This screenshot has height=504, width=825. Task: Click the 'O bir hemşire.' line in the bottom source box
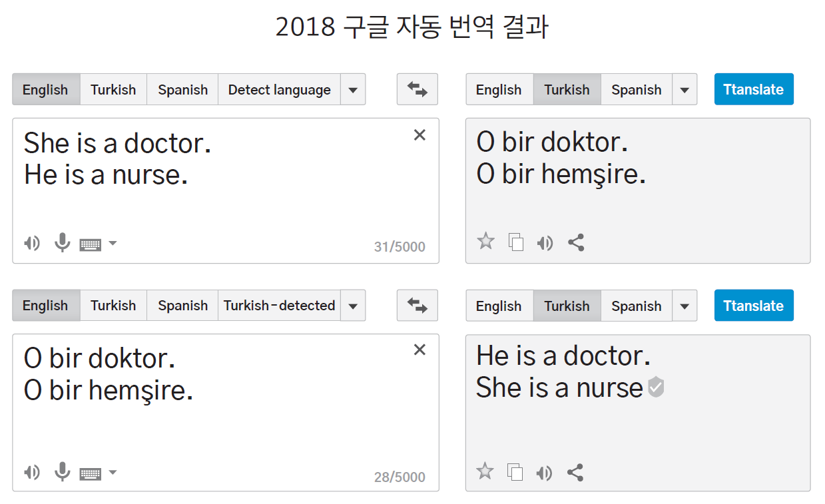[x=109, y=391]
